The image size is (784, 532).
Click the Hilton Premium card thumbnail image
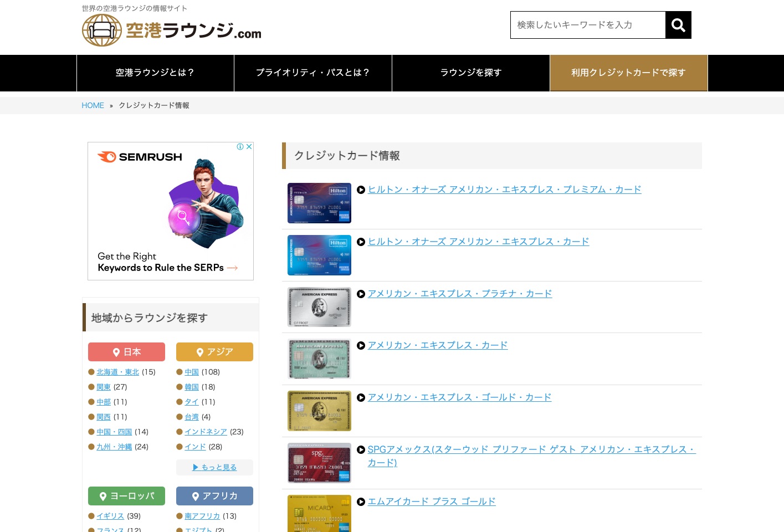click(x=319, y=203)
